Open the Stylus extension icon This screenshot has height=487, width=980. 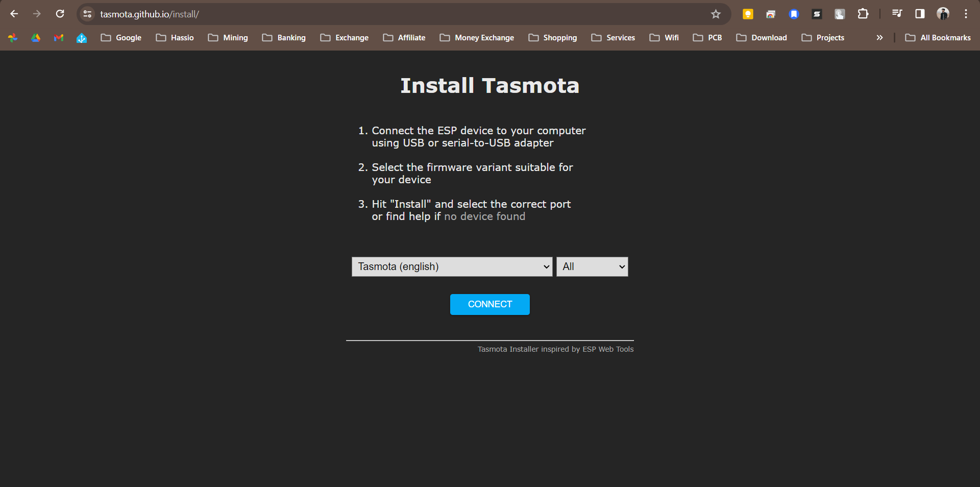[x=817, y=14]
